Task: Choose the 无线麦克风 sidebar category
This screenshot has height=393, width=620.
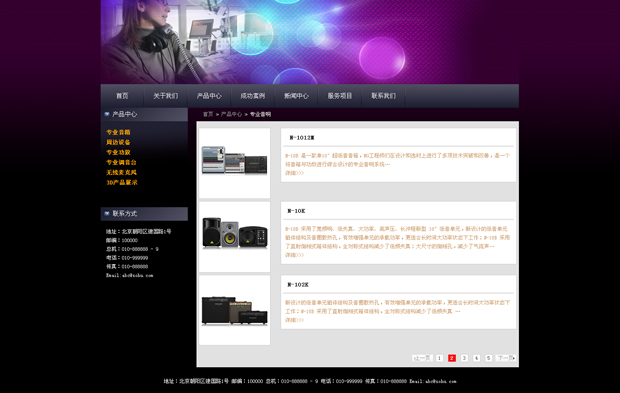Action: coord(121,172)
